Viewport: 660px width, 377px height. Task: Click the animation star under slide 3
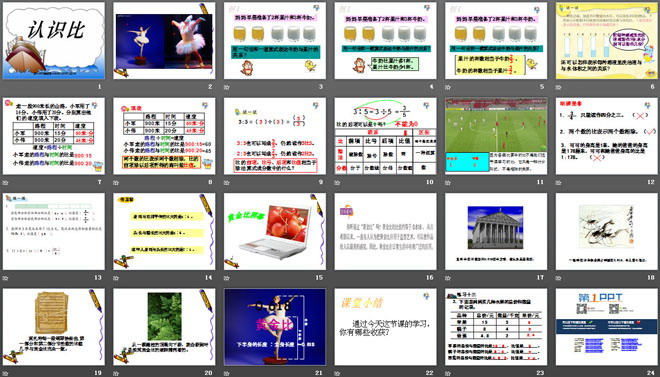(x=227, y=88)
